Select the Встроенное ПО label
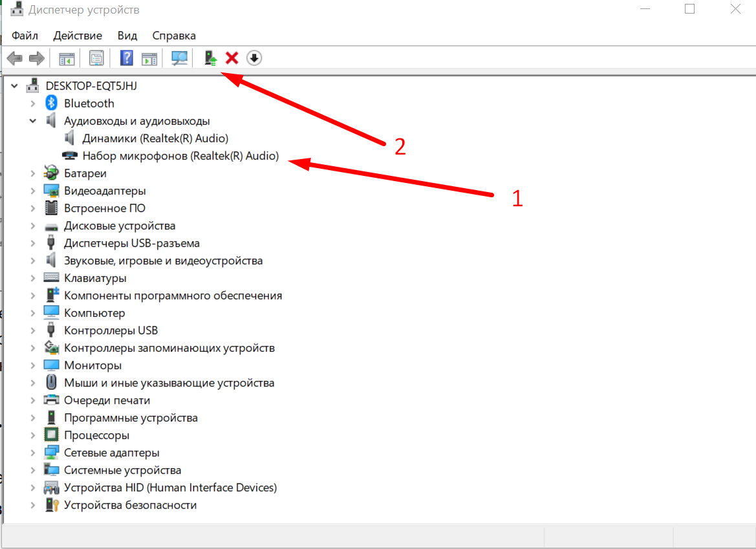The image size is (756, 549). point(105,208)
